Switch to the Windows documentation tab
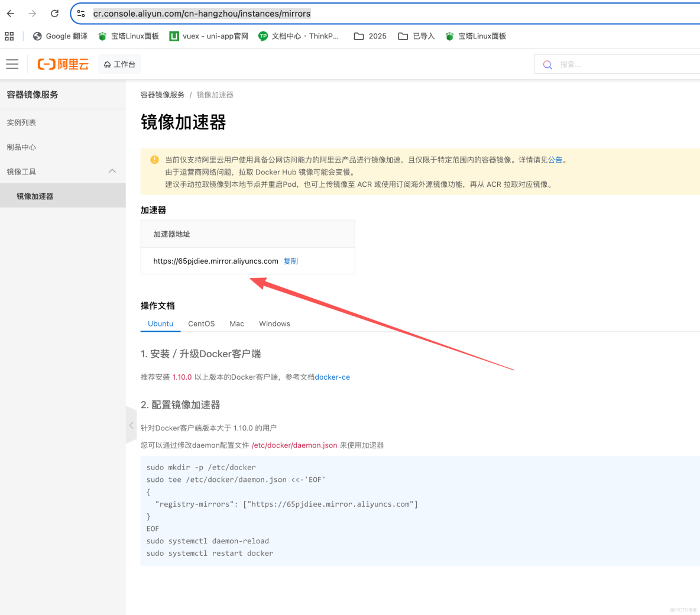The width and height of the screenshot is (700, 615). [274, 323]
